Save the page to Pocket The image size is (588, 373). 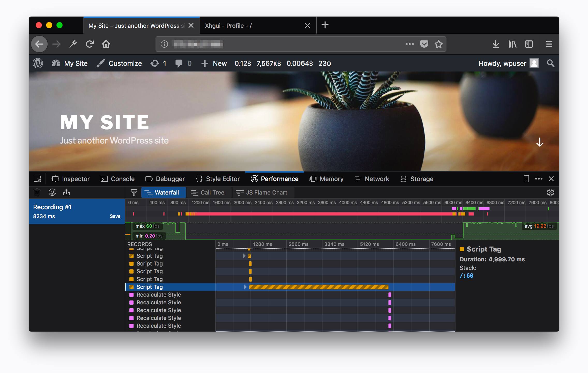424,44
